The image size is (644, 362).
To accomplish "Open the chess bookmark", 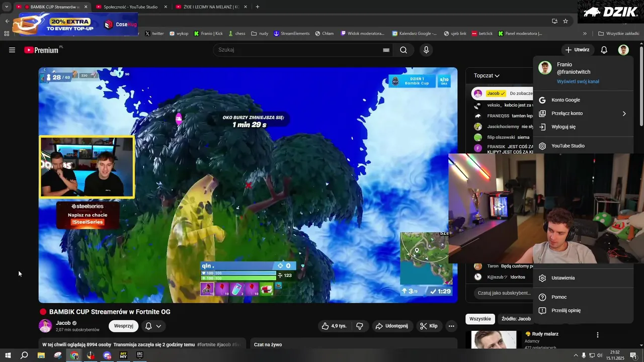I will [x=236, y=34].
